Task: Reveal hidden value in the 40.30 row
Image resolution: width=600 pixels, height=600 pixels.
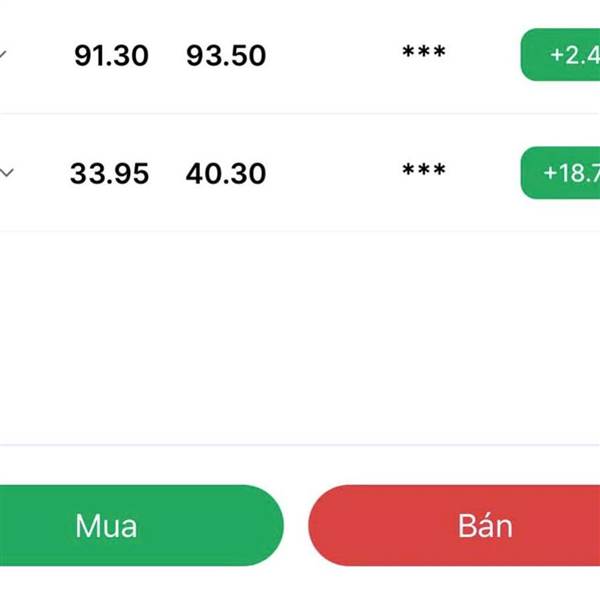Action: point(423,172)
